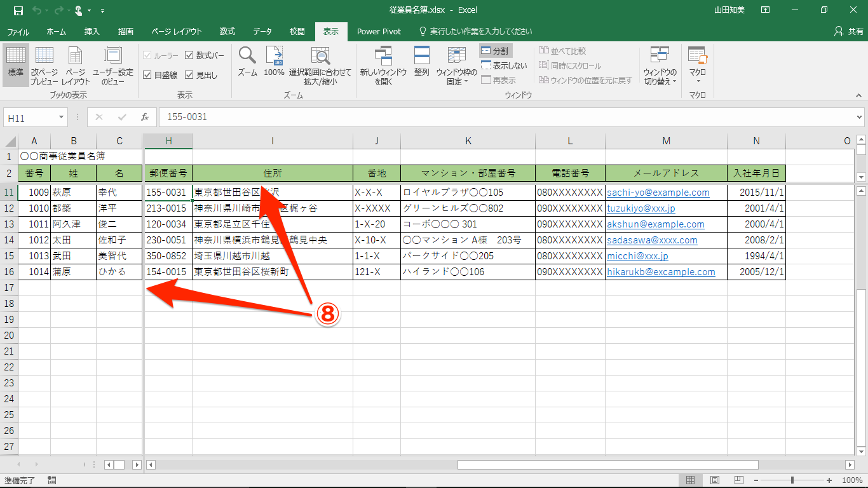Open the tuzukiyo@xxx.jp email link
The height and width of the screenshot is (488, 868).
tap(641, 208)
